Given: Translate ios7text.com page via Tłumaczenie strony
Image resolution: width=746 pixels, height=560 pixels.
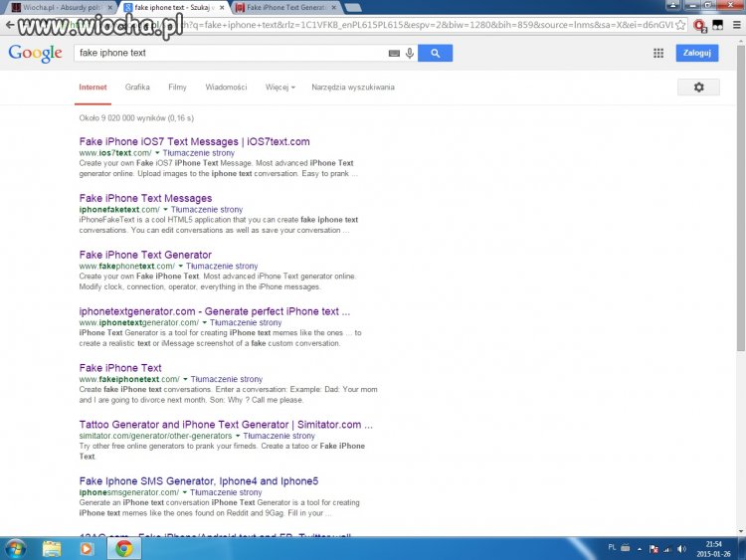Looking at the screenshot, I should click(198, 153).
